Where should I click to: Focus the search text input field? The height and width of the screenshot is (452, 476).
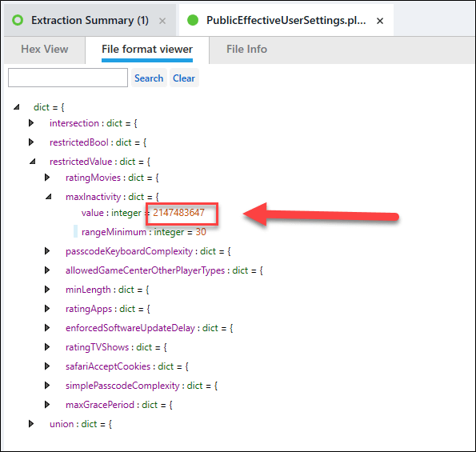[68, 78]
